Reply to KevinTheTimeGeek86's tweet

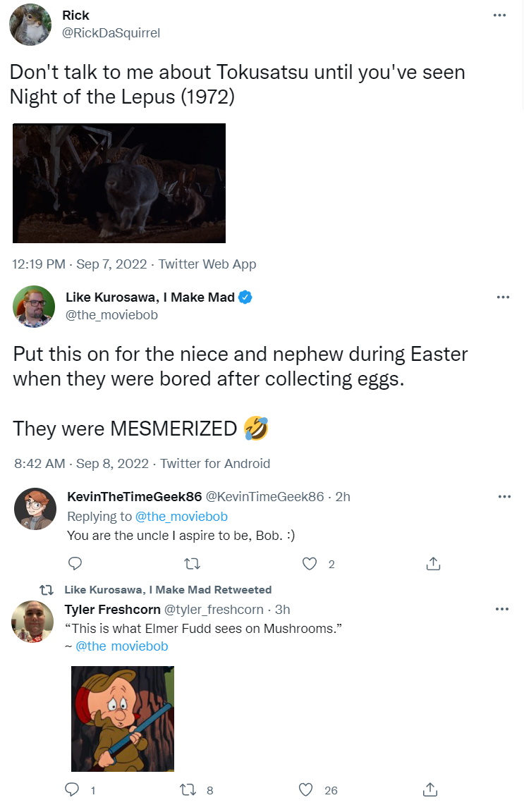pyautogui.click(x=75, y=563)
